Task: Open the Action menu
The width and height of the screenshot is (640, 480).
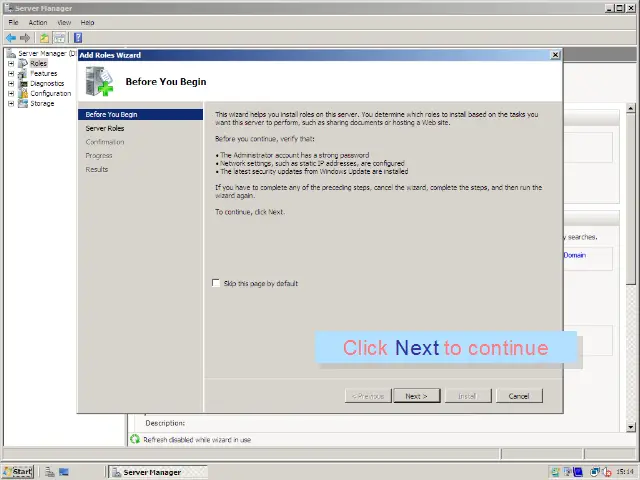Action: pos(38,22)
